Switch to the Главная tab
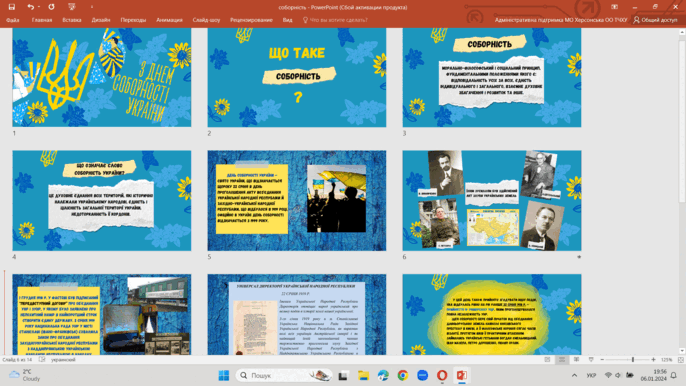 coord(42,20)
